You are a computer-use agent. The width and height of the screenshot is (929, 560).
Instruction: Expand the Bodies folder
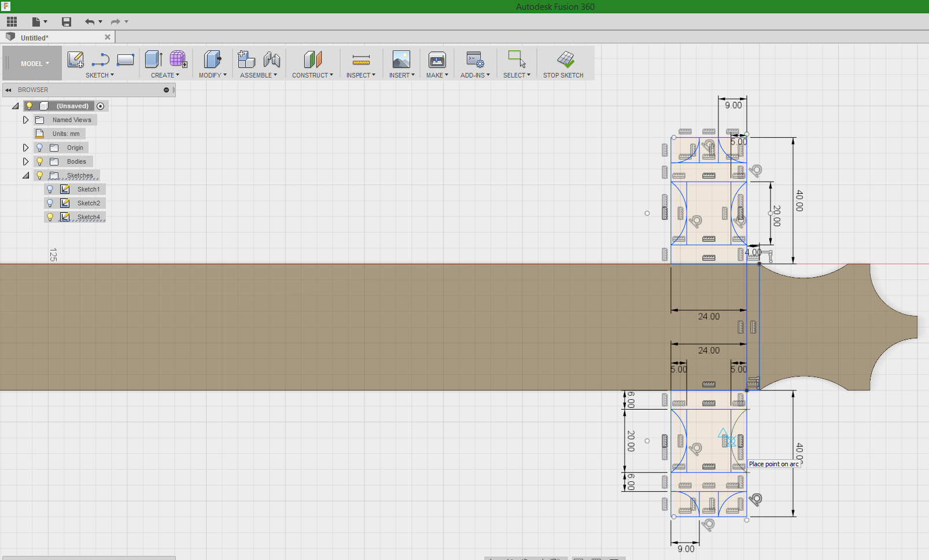pos(25,161)
